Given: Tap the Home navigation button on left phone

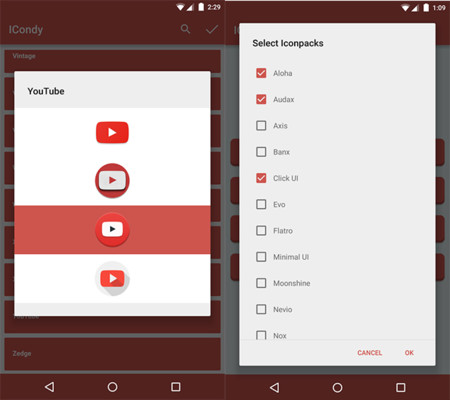Looking at the screenshot, I should coord(112,387).
